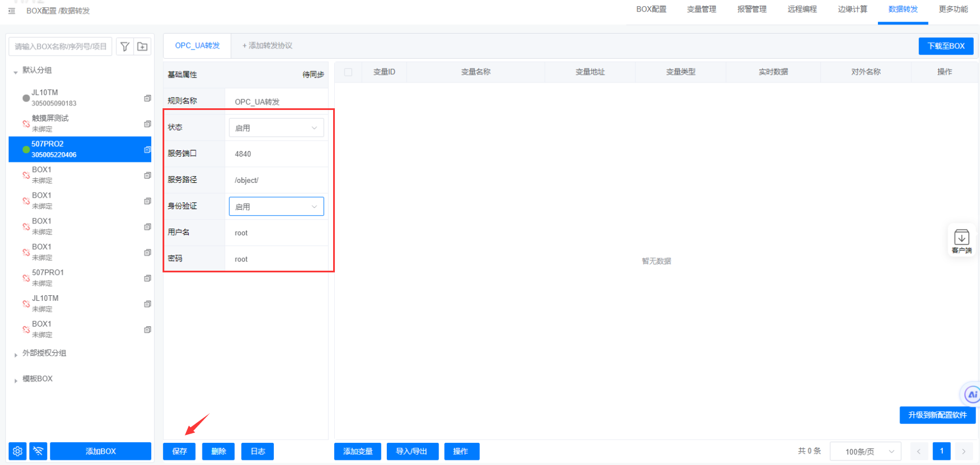Edit the 规则名称 field OPC_UA转发
Image resolution: width=980 pixels, height=465 pixels.
click(x=277, y=101)
